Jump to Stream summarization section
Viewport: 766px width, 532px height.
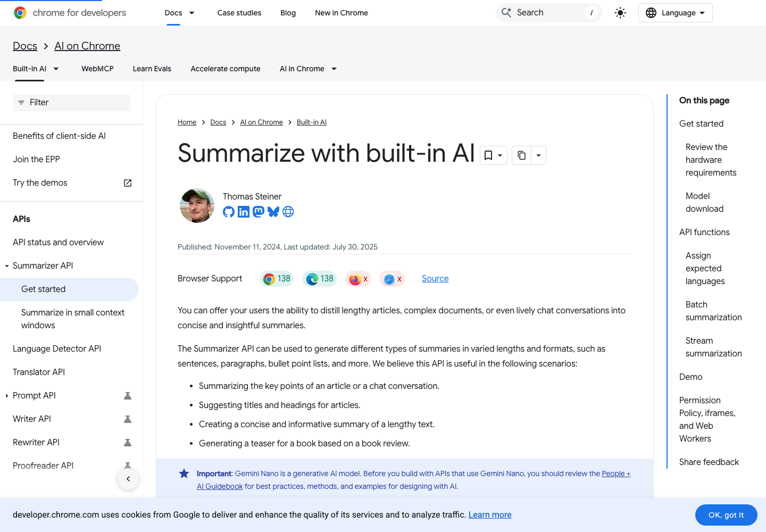(x=713, y=347)
